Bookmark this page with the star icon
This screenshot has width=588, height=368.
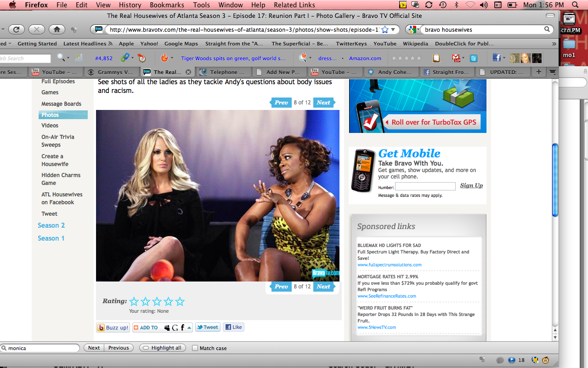click(x=384, y=29)
